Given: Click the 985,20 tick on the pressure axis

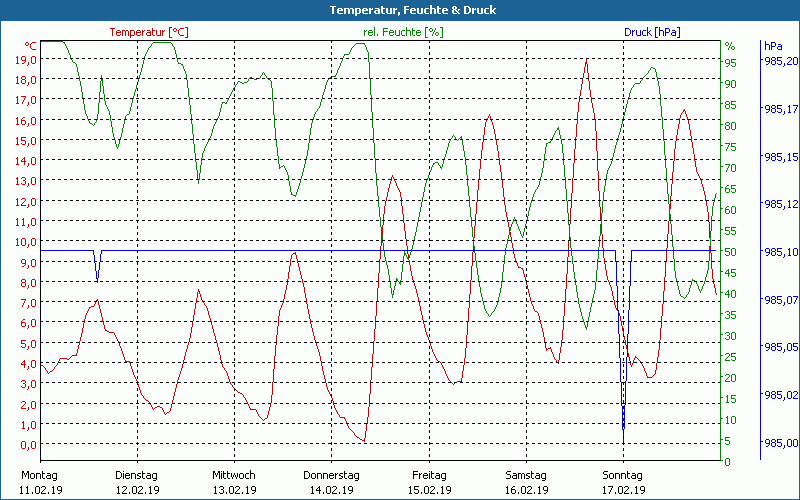Looking at the screenshot, I should (779, 61).
